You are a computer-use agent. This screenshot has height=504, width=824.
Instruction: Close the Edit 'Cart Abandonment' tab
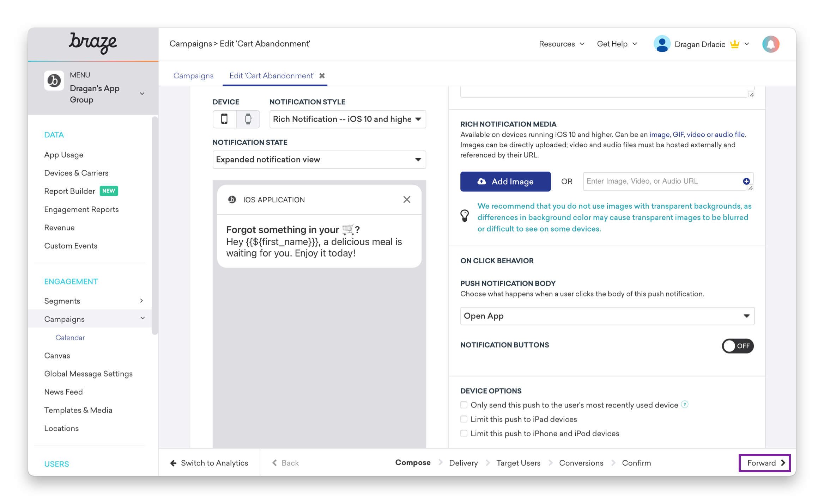click(x=322, y=76)
